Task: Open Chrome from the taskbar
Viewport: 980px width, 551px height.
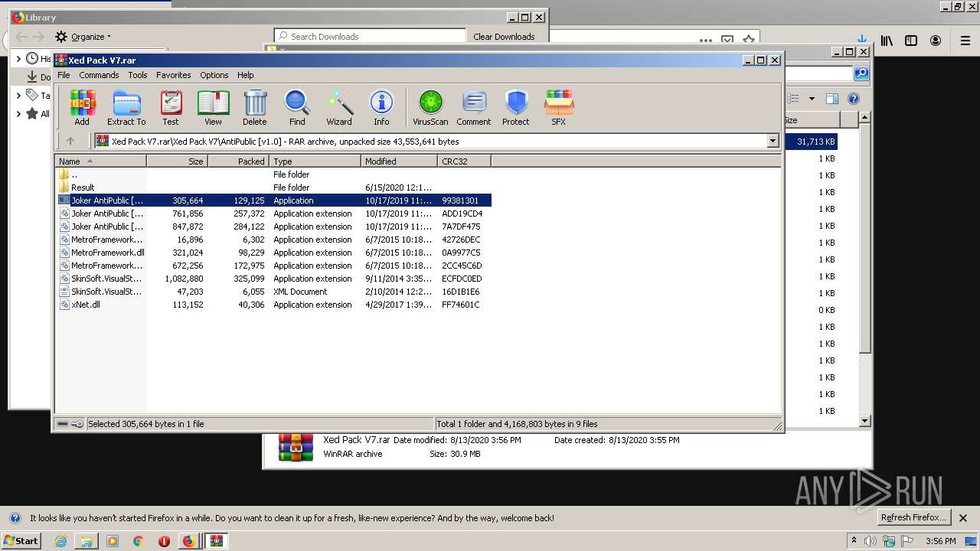Action: pos(138,541)
